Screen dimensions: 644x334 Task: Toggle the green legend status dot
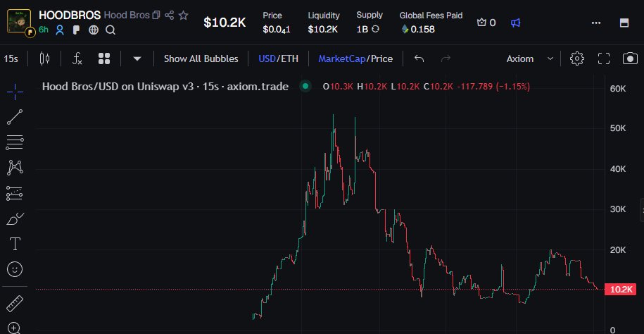click(x=305, y=87)
